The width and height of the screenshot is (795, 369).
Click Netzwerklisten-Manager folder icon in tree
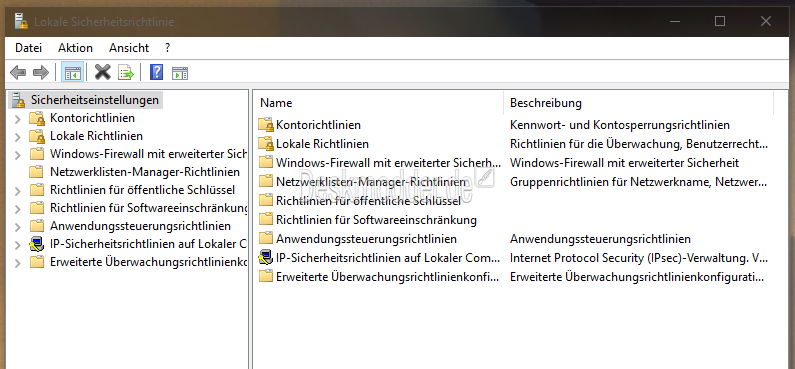[37, 172]
